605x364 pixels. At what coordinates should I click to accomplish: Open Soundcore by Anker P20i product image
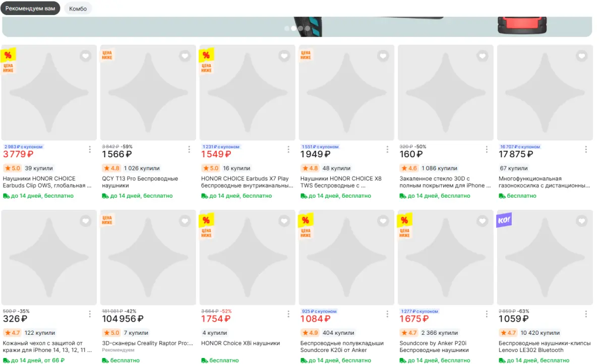click(x=445, y=258)
